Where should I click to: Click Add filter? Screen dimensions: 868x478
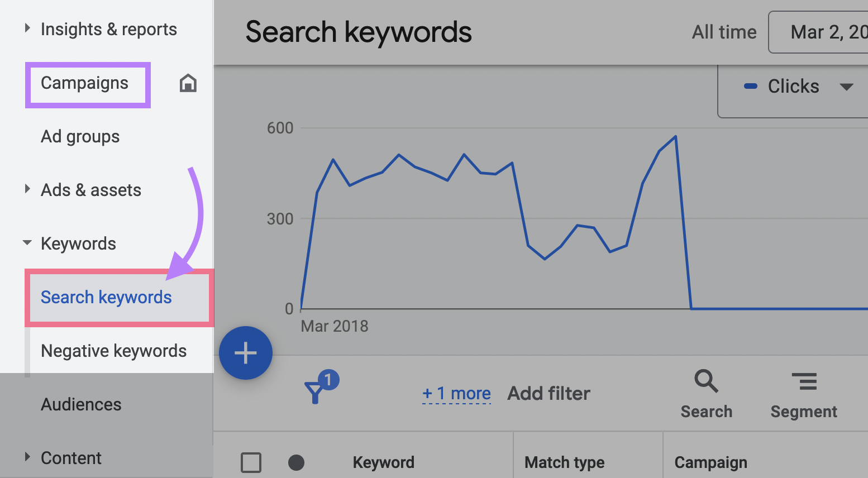(548, 393)
